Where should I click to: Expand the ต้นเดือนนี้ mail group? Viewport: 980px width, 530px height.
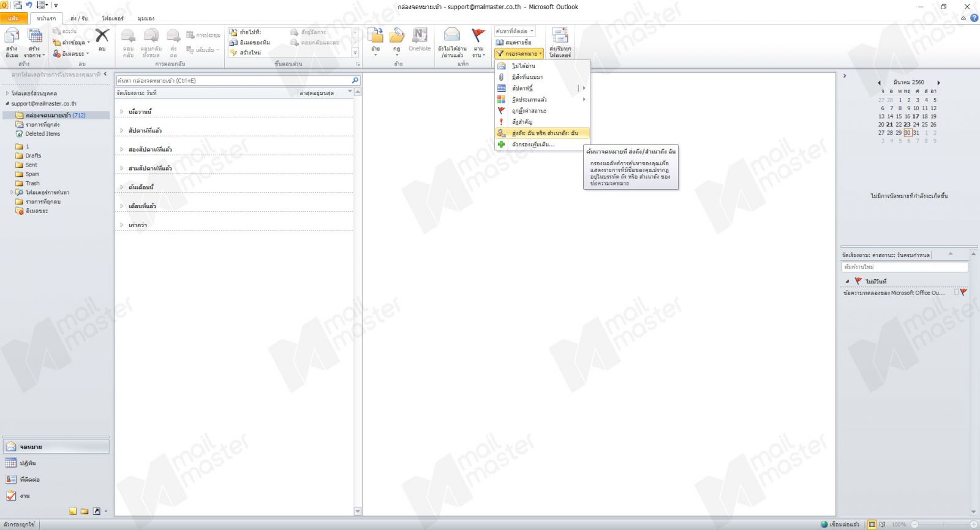pyautogui.click(x=122, y=187)
